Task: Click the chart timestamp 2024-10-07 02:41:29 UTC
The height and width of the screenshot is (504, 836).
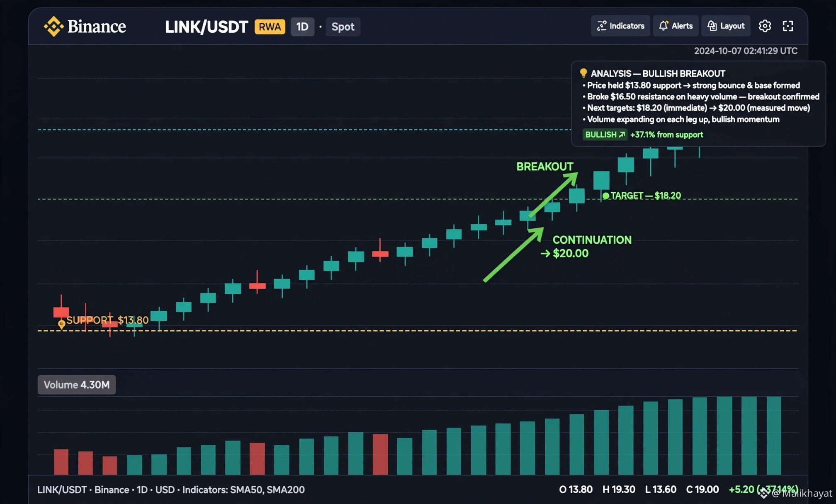Action: click(x=746, y=51)
